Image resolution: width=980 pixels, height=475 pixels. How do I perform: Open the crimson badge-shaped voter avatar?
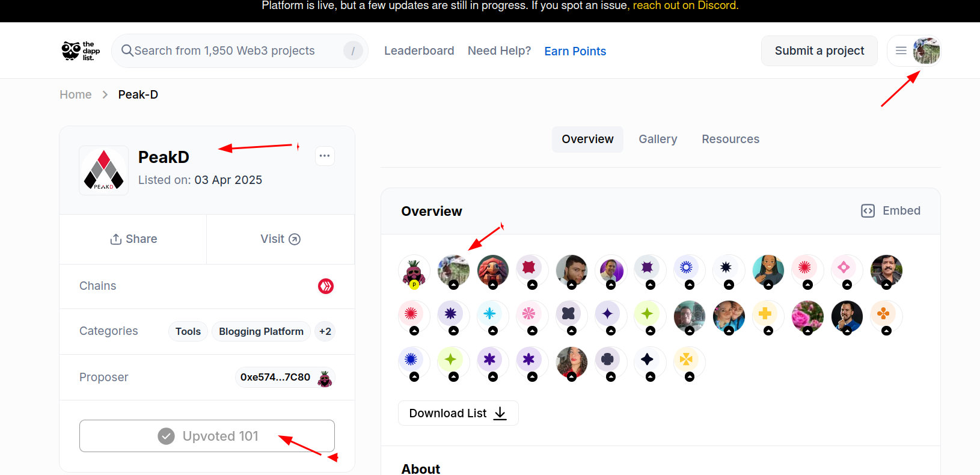coord(532,271)
